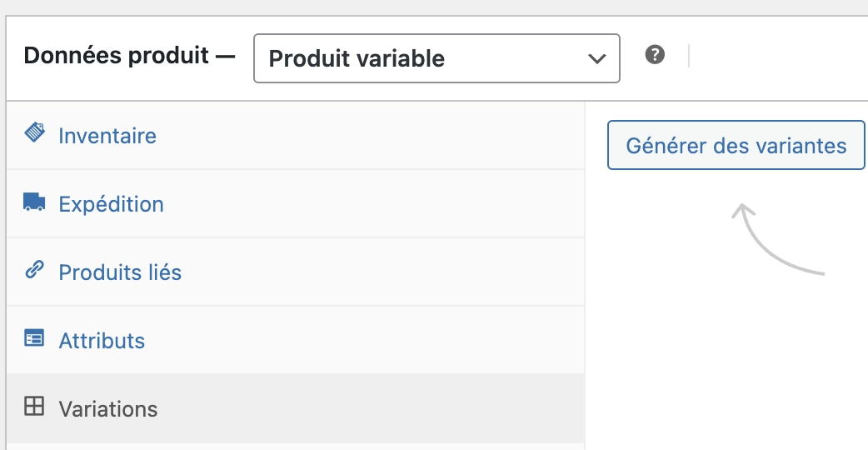This screenshot has height=450, width=868.
Task: Go to the Produits liés tab
Action: click(120, 272)
